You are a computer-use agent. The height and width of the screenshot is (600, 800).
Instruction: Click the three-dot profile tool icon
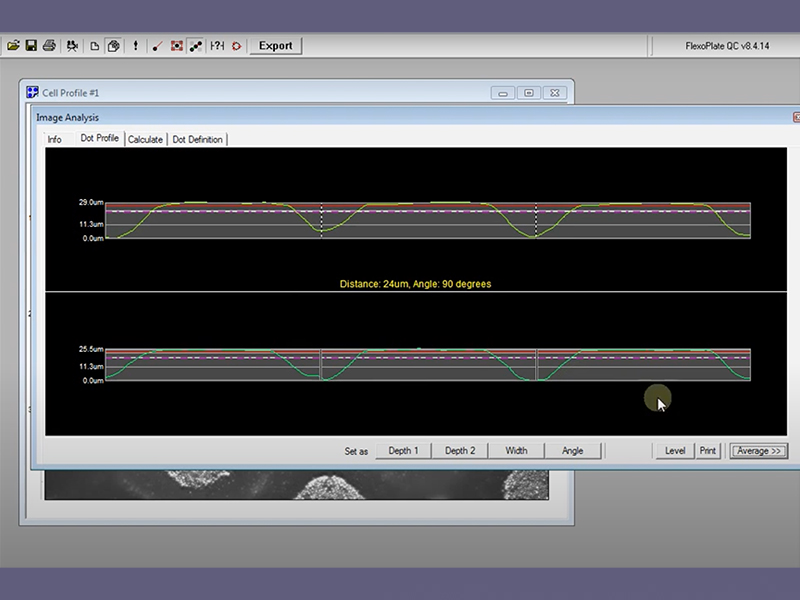pos(195,46)
